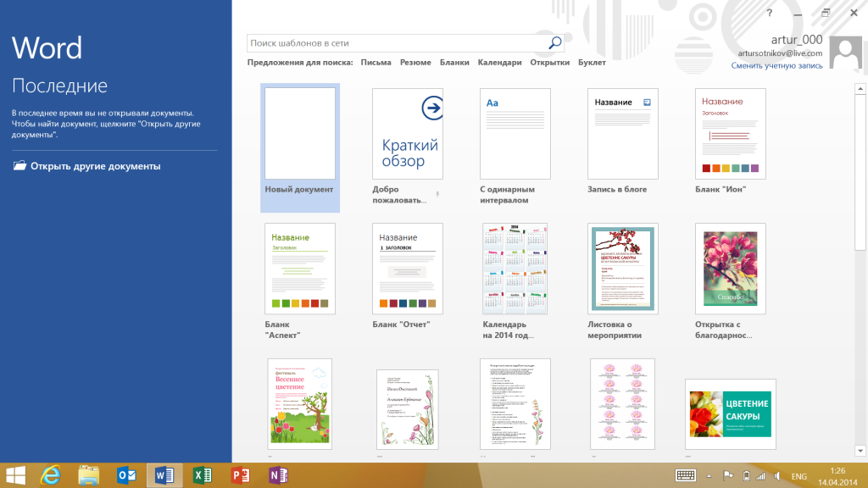This screenshot has width=868, height=488.
Task: Open Excel from the taskbar
Action: coord(202,475)
